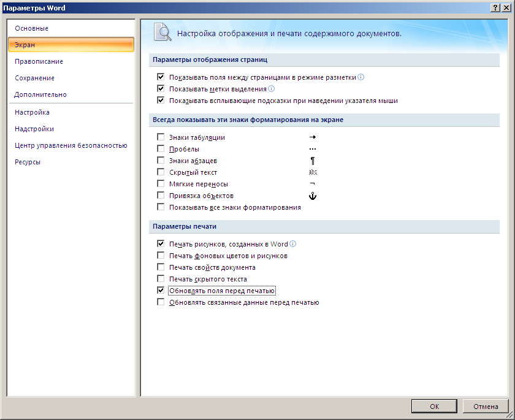Uncheck "Печать рисунков, созданных в Word"
The image size is (515, 420).
point(161,243)
